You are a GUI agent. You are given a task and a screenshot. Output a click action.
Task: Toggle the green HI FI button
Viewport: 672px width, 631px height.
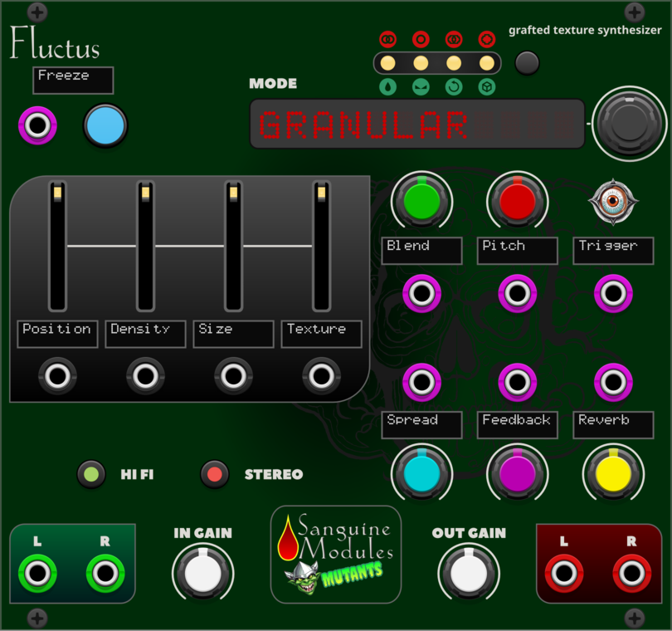pos(91,474)
